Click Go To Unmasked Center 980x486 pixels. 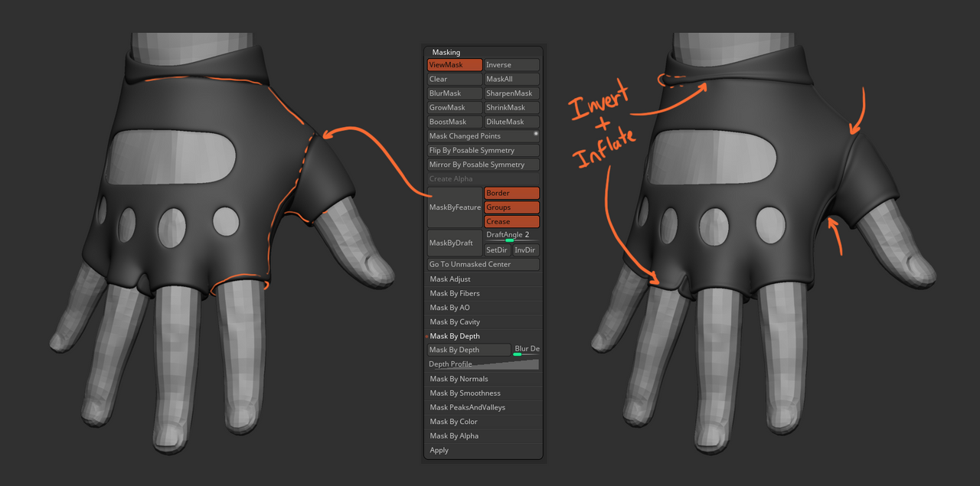pos(483,265)
